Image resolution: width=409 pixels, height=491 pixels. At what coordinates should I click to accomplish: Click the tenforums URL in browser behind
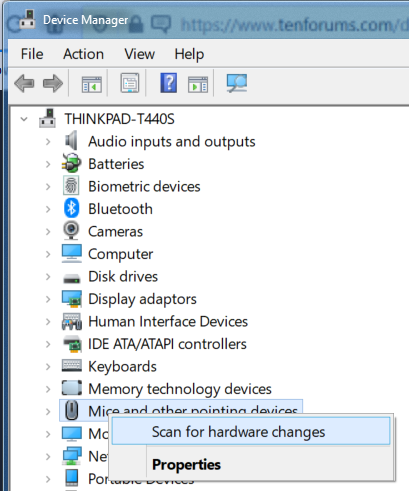294,25
